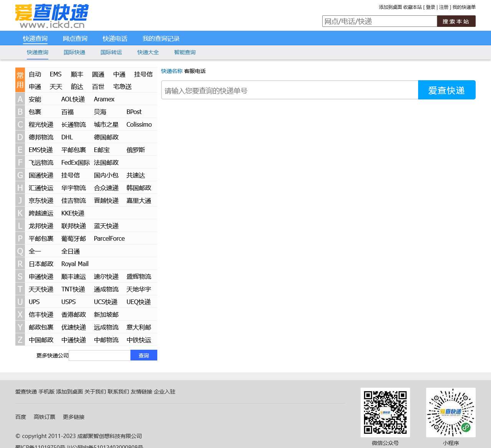
Task: Click the 常用 label in the sidebar
Action: pyautogui.click(x=20, y=80)
